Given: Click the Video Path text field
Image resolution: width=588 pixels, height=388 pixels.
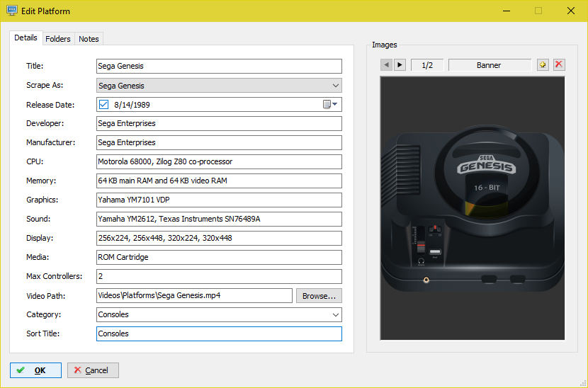Looking at the screenshot, I should [x=194, y=295].
